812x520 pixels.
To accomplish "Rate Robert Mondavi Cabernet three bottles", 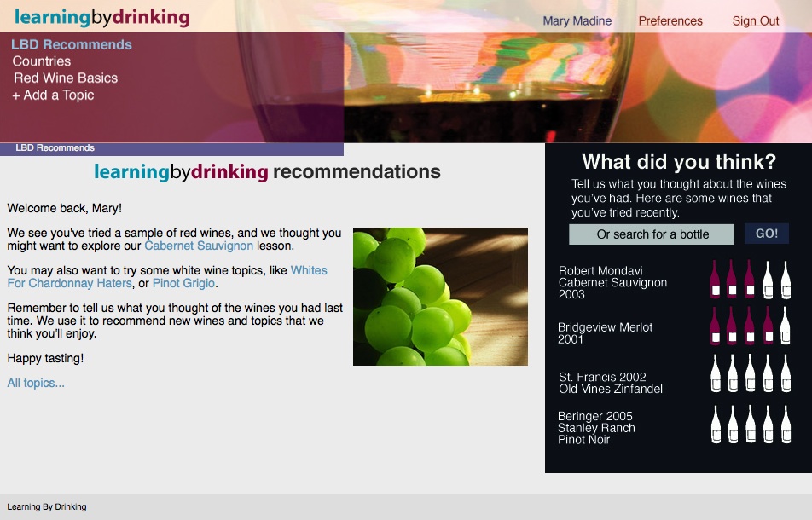I will (x=750, y=279).
